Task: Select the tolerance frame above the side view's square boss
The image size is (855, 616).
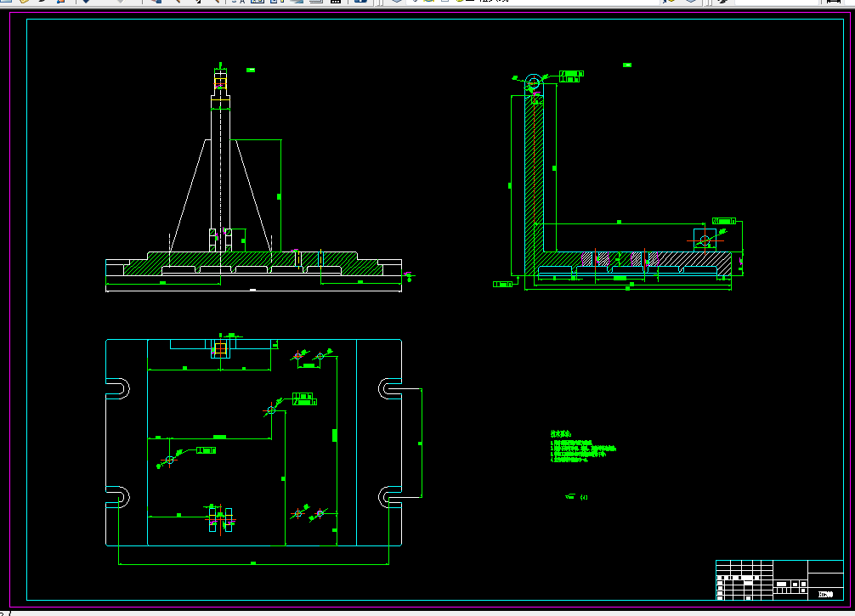Action: [x=724, y=221]
